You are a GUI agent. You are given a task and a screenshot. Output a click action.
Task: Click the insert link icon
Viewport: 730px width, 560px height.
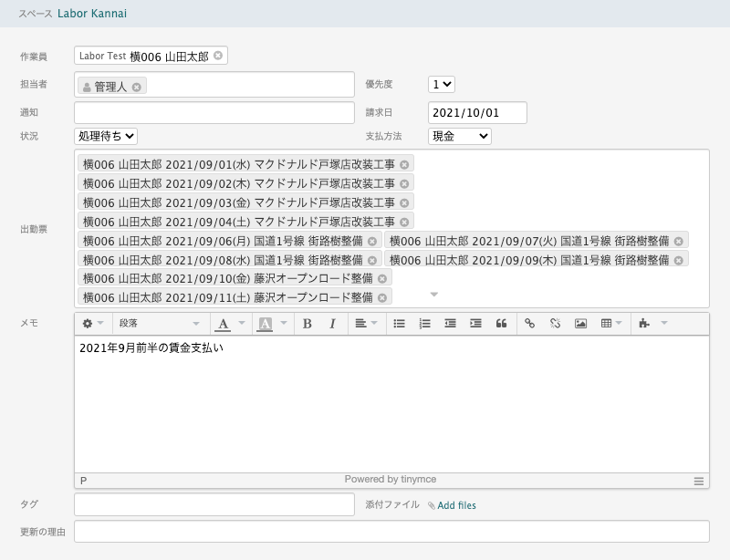[x=530, y=324]
